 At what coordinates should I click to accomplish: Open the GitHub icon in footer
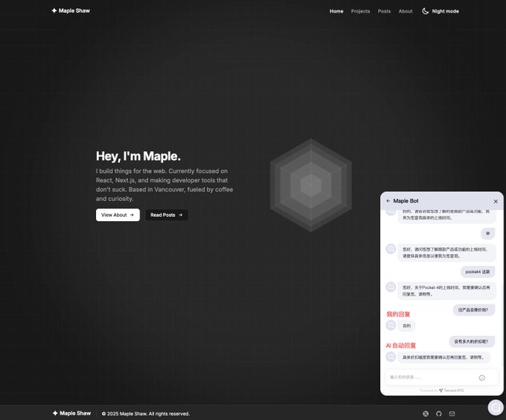tap(438, 413)
